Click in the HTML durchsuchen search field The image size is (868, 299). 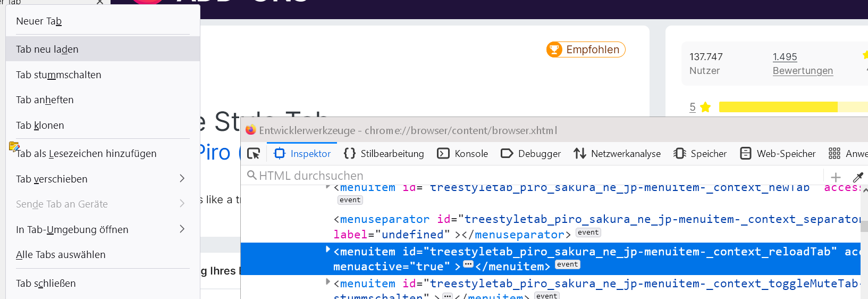[x=532, y=176]
